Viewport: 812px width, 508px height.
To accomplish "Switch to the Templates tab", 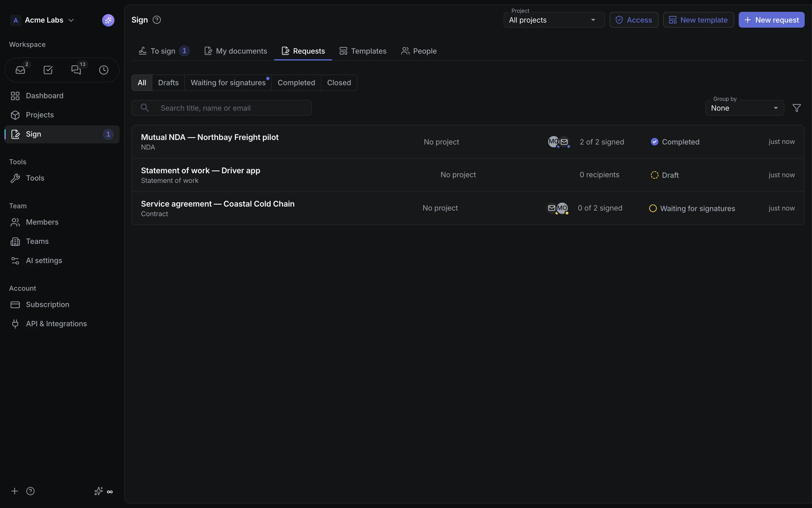I will pyautogui.click(x=363, y=51).
